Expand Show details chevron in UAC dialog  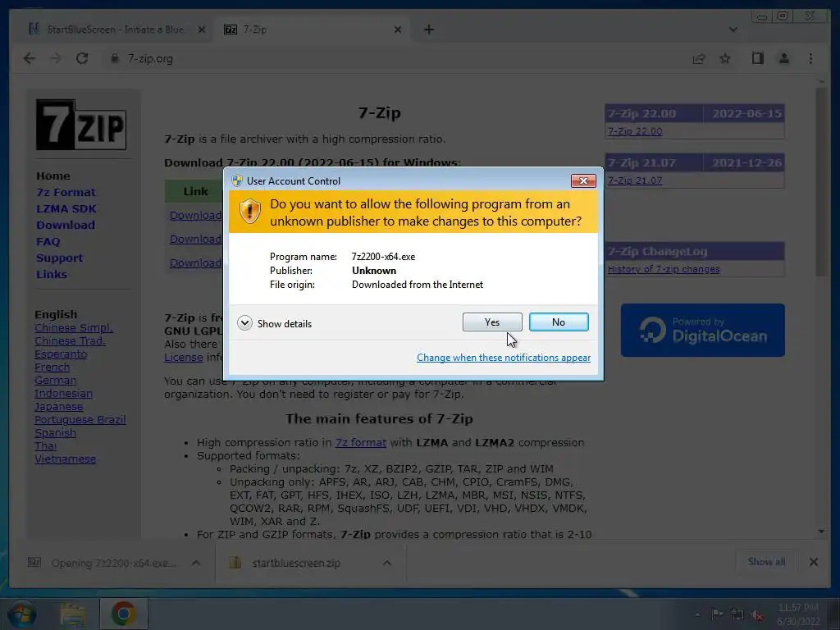(244, 323)
